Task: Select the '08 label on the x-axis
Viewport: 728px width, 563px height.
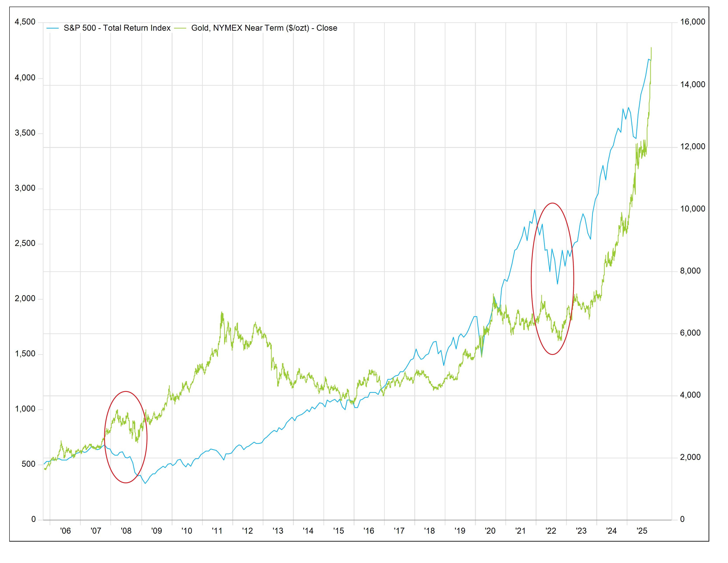Action: pos(126,531)
